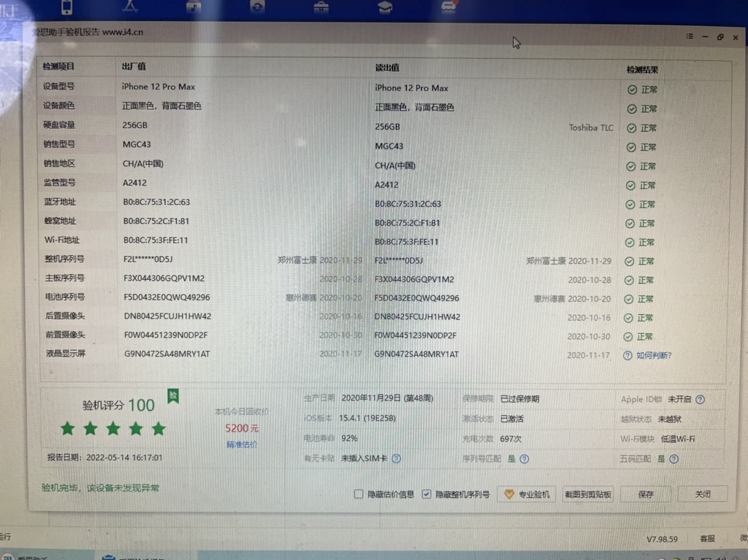
Task: Click the refresh/flash icon in top toolbar
Action: point(257,6)
